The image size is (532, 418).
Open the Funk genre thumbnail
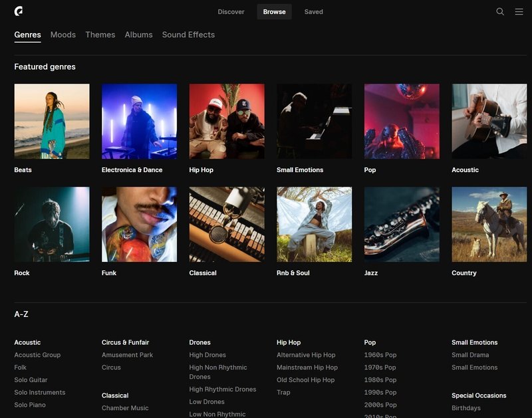click(140, 225)
